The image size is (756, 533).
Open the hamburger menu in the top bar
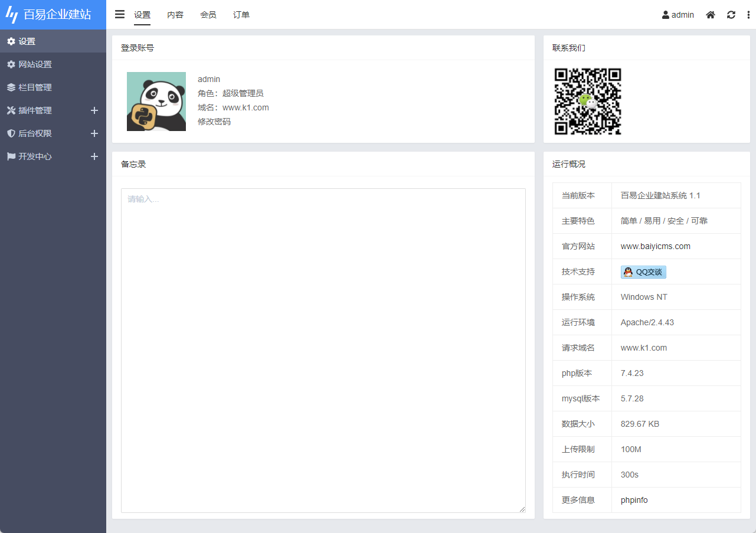[x=120, y=15]
